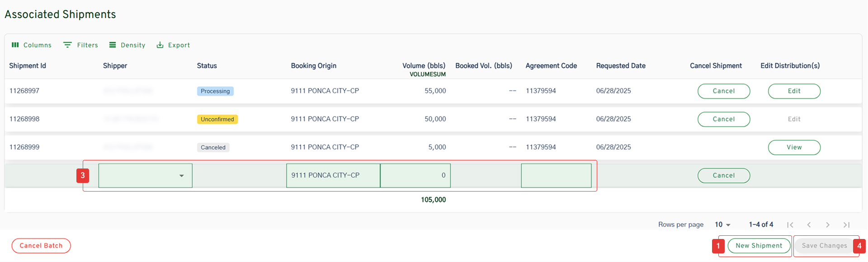The image size is (868, 262).
Task: Cancel shipment 11268997
Action: point(723,91)
